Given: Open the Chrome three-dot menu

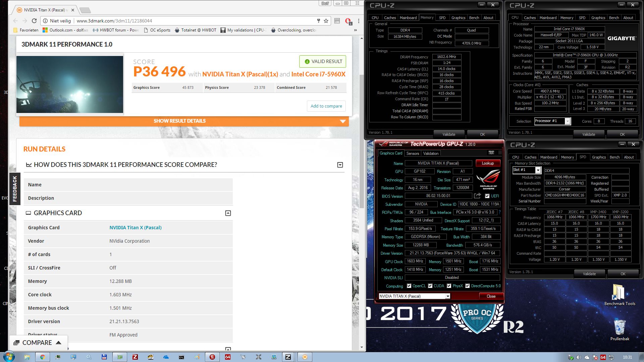Looking at the screenshot, I should pos(359,21).
